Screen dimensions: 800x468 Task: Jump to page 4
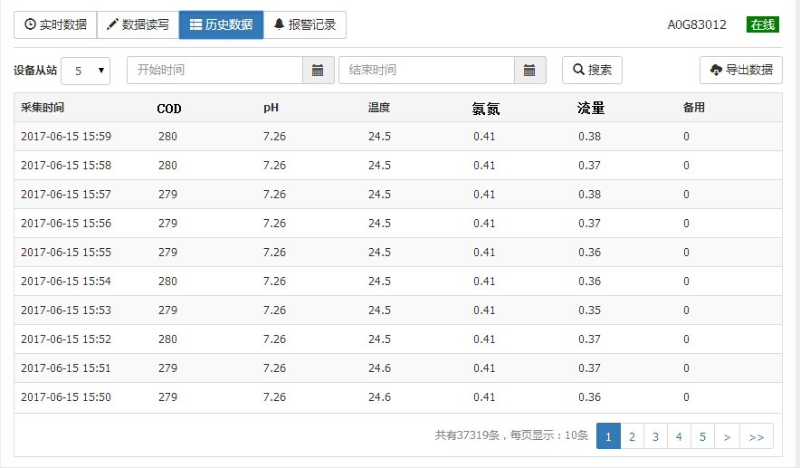(679, 436)
